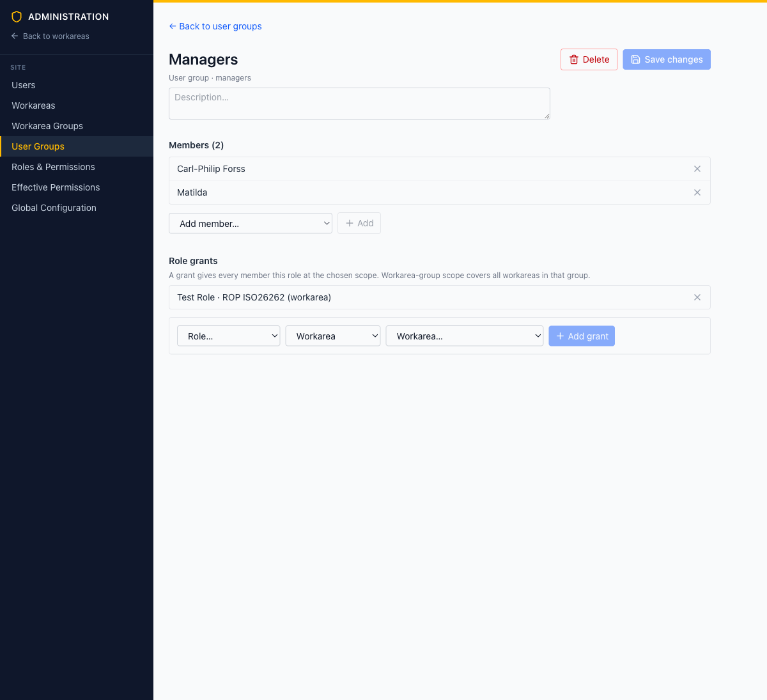767x700 pixels.
Task: Click the Save changes button
Action: click(667, 59)
